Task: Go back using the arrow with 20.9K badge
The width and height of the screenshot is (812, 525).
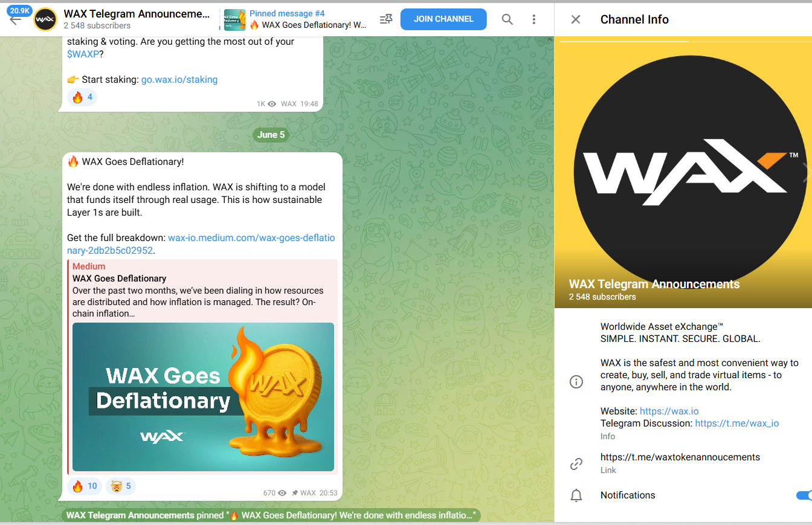Action: (x=16, y=19)
